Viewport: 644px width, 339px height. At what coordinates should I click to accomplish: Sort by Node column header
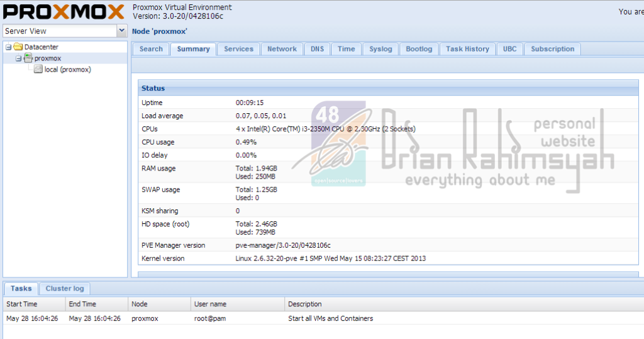tap(159, 304)
